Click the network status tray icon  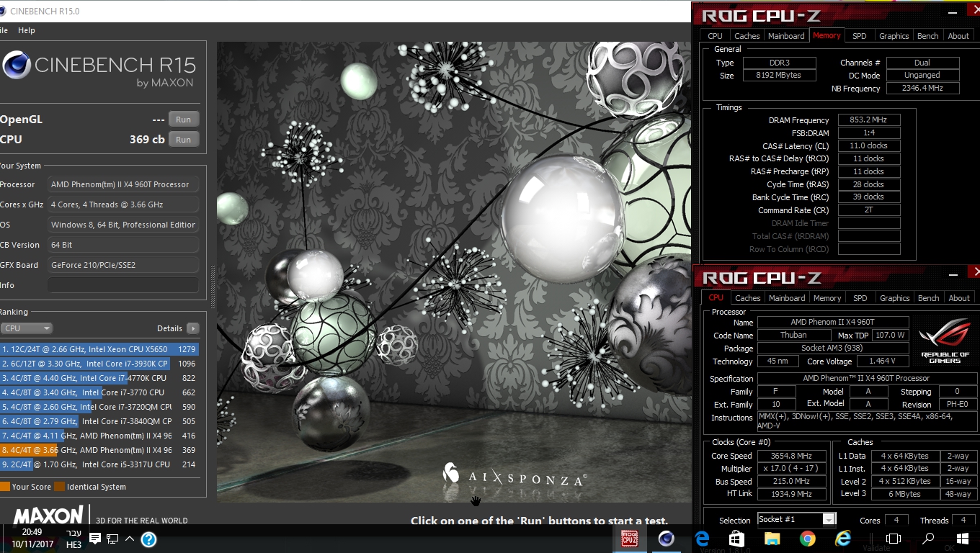(112, 539)
